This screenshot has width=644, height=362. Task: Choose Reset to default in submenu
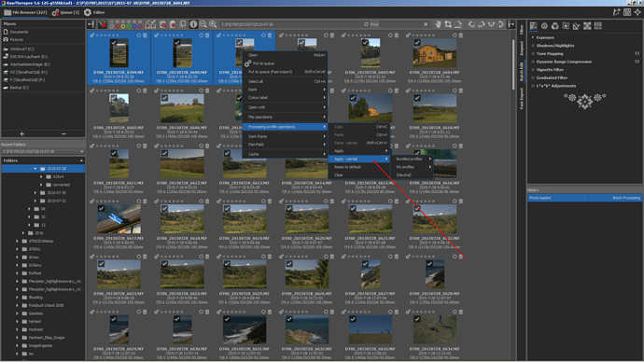pyautogui.click(x=347, y=167)
